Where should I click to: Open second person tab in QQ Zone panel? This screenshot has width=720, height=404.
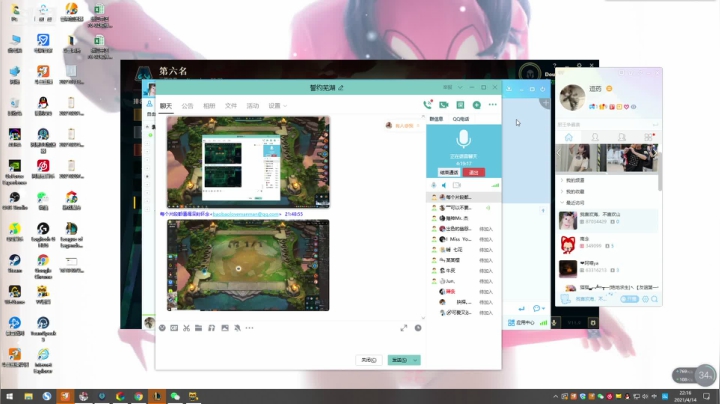click(x=622, y=137)
